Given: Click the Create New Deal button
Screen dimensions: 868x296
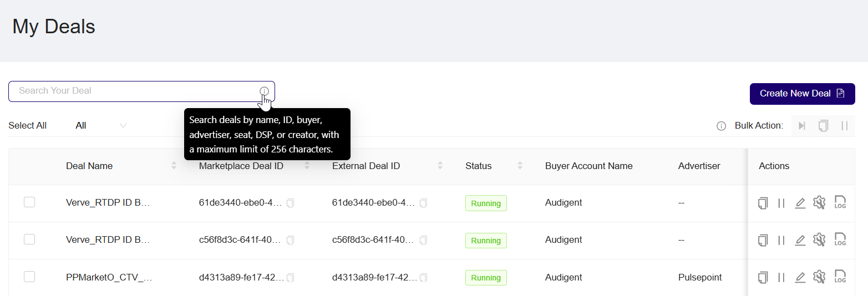Looking at the screenshot, I should click(x=802, y=94).
